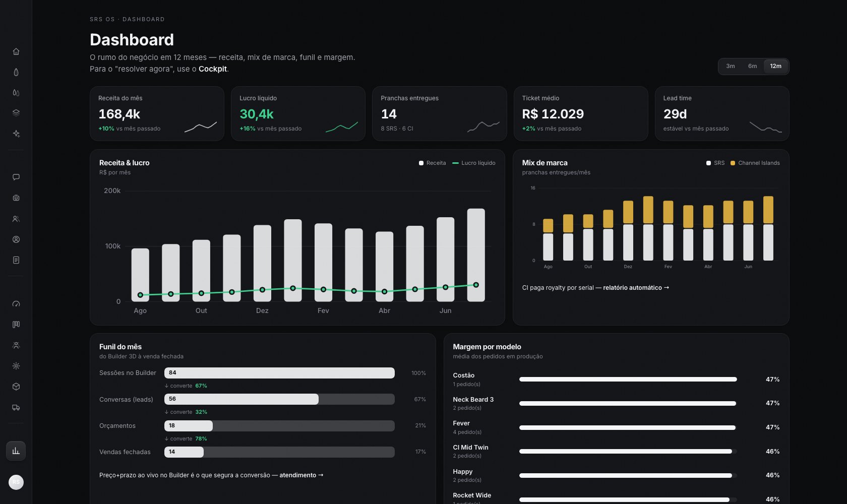Click the Conversas (leads) funnel bar
This screenshot has height=504, width=847.
(279, 399)
